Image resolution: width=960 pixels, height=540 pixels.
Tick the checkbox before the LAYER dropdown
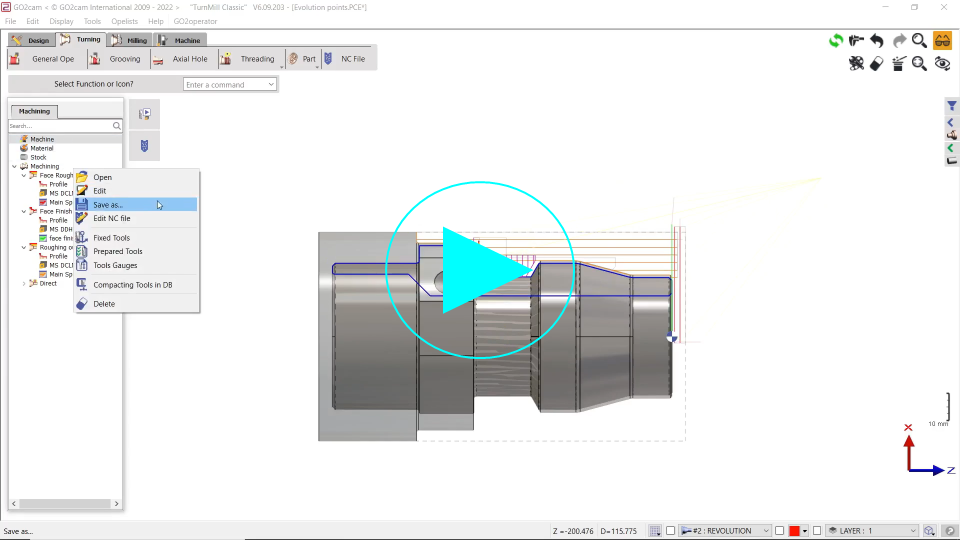coord(817,531)
